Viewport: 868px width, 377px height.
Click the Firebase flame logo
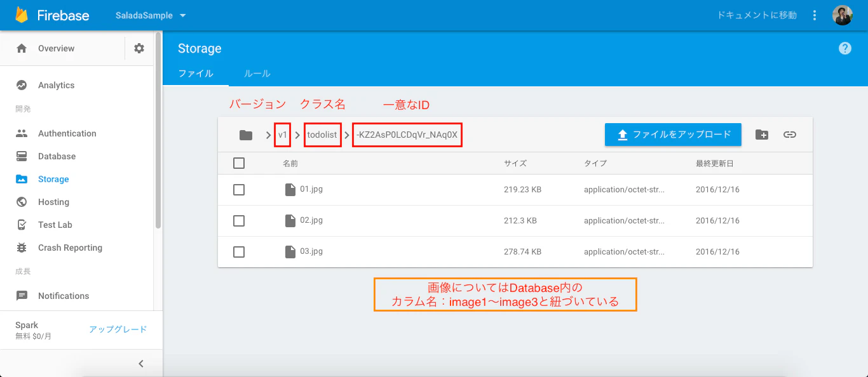[x=22, y=15]
